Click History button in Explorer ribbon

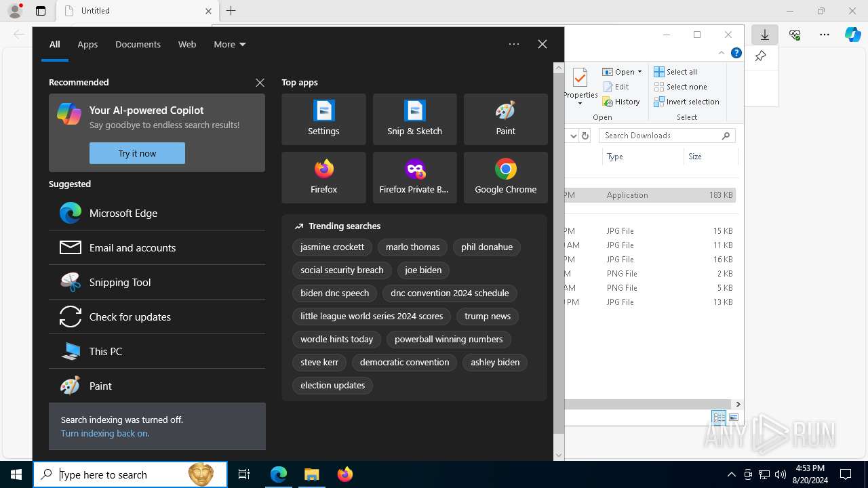click(621, 102)
